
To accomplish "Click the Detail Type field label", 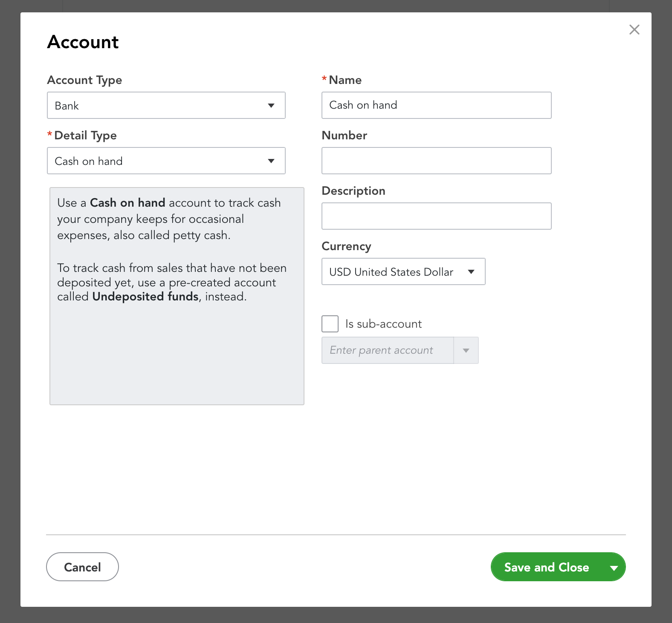I will click(85, 136).
